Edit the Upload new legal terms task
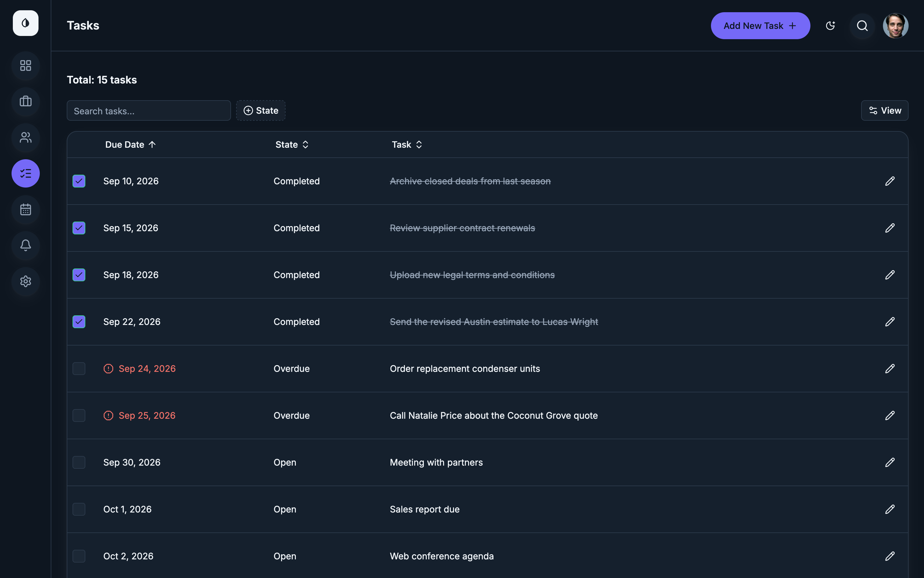The width and height of the screenshot is (924, 578). click(890, 275)
